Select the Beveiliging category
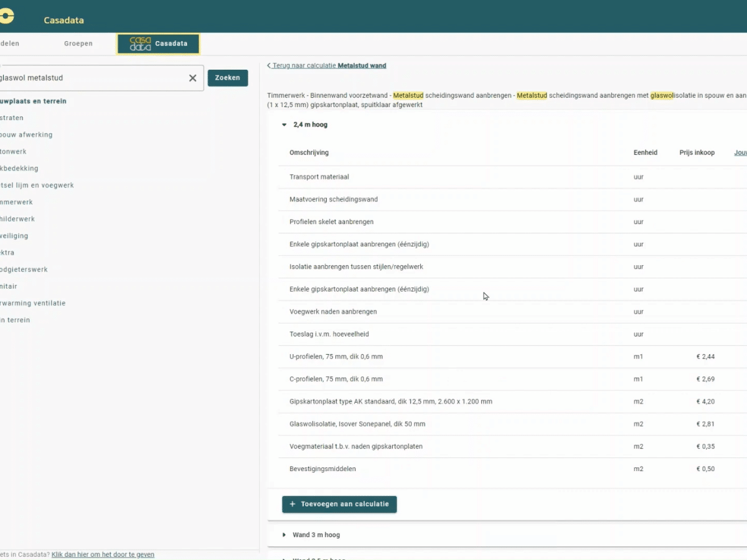 [14, 236]
